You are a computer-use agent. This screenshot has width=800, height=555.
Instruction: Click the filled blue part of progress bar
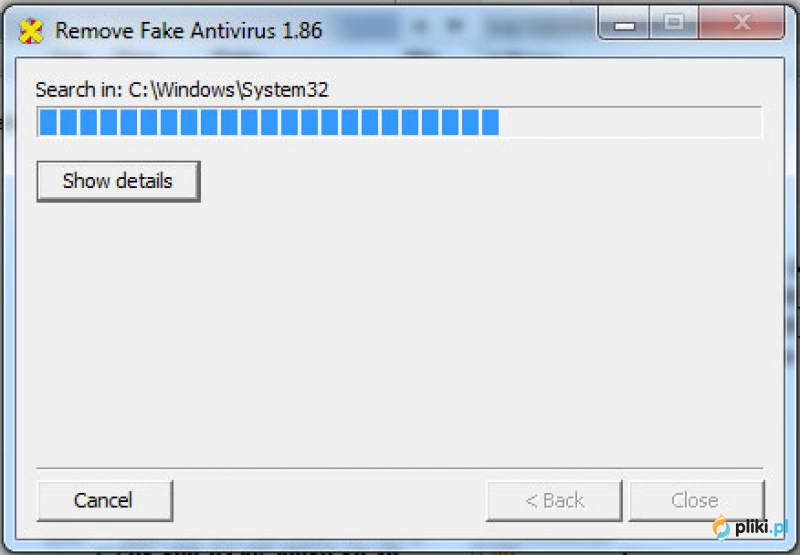point(269,122)
